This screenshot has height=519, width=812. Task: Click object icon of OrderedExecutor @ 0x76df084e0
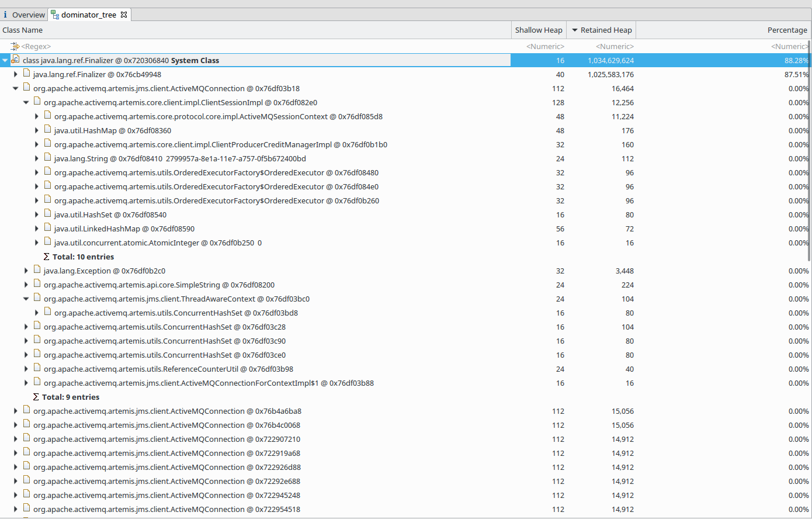[x=47, y=186]
